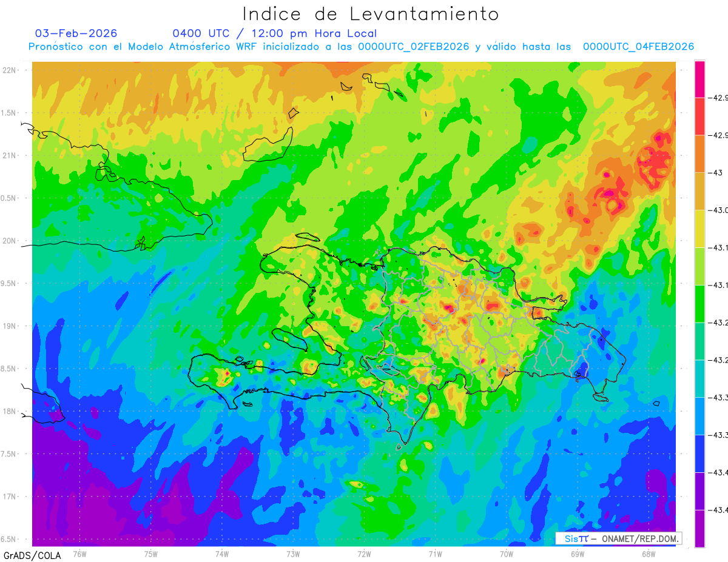Click the "20N" latitude label
This screenshot has height=562, width=728.
tap(10, 241)
